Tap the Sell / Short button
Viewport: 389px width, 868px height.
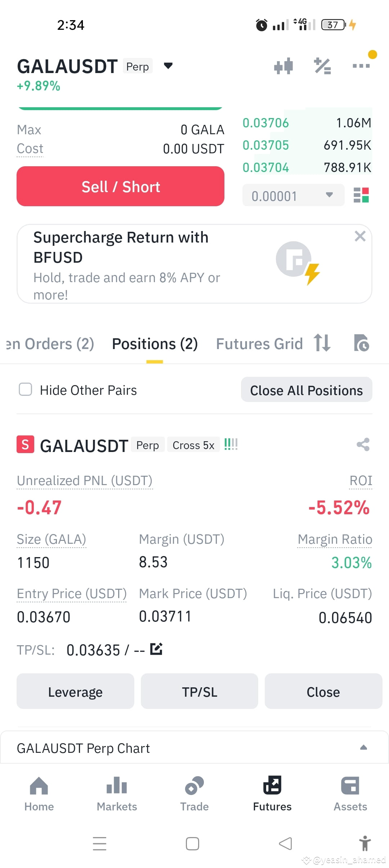click(121, 186)
